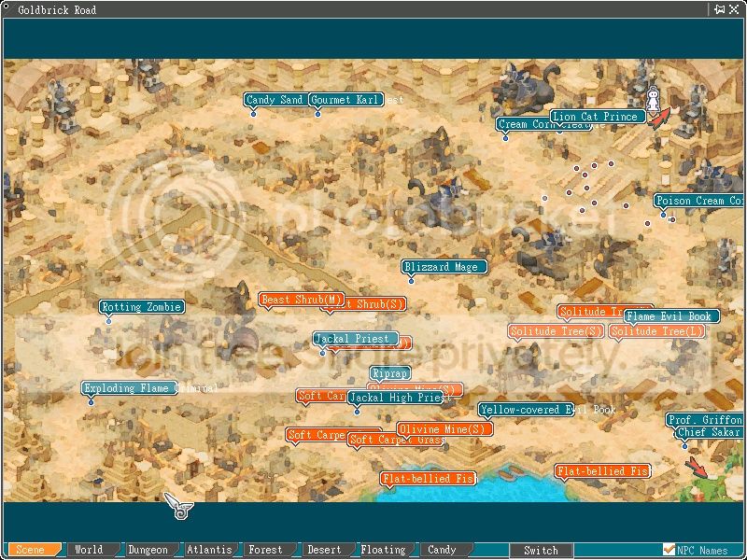Switch to the World tab
Viewport: 747px width, 560px height.
coord(89,550)
